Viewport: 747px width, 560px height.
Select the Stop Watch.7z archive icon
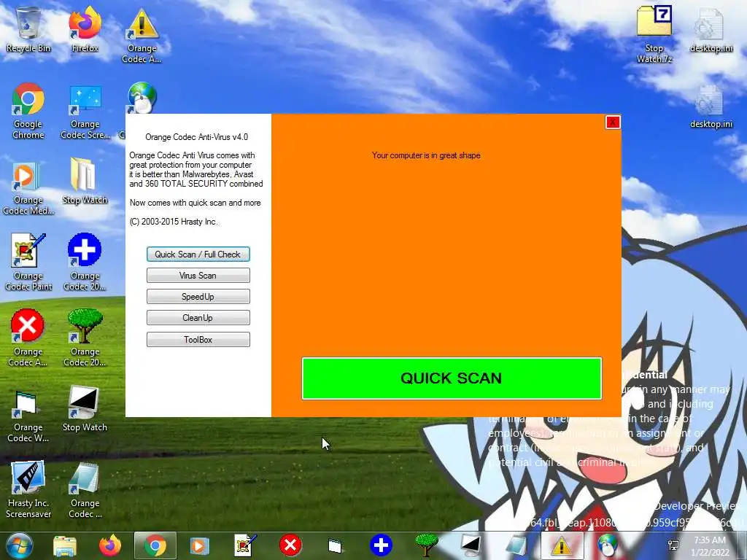(654, 34)
